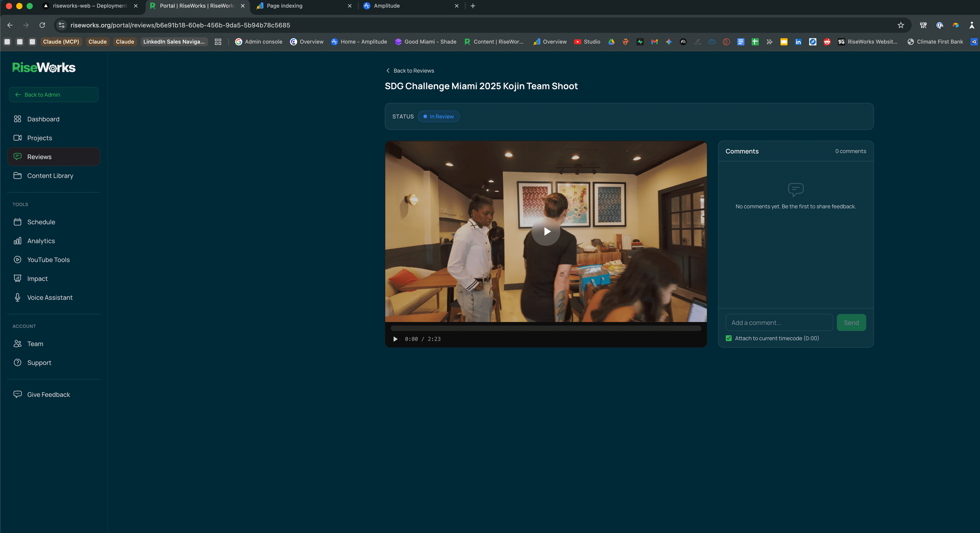This screenshot has height=533, width=980.
Task: Click the 'Add a comment...' input field
Action: 779,322
